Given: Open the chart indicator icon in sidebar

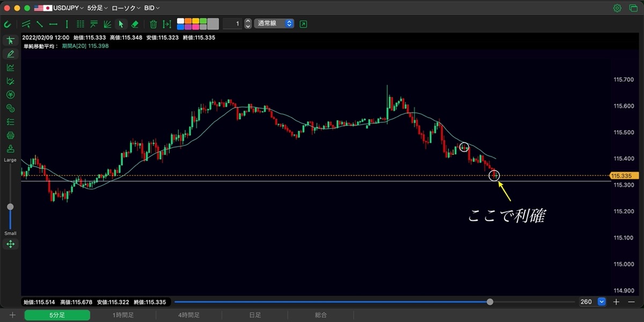Looking at the screenshot, I should [10, 68].
